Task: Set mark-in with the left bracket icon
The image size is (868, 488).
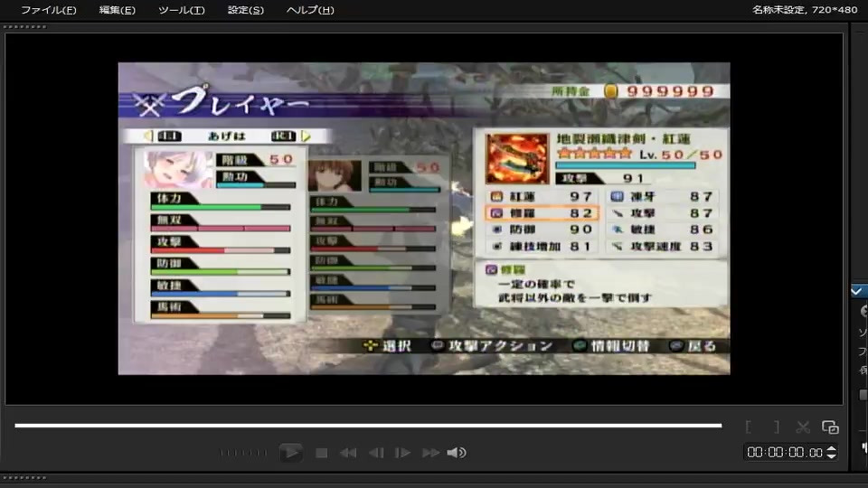Action: pos(749,427)
